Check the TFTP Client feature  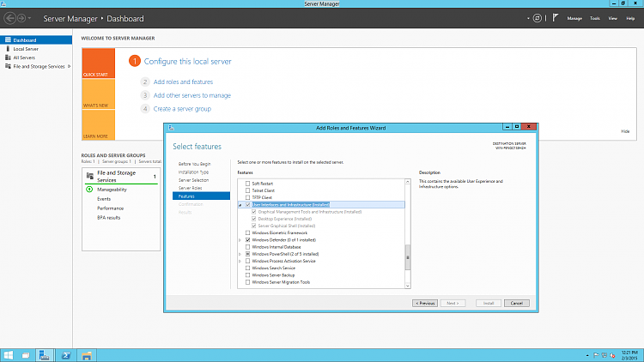point(247,197)
